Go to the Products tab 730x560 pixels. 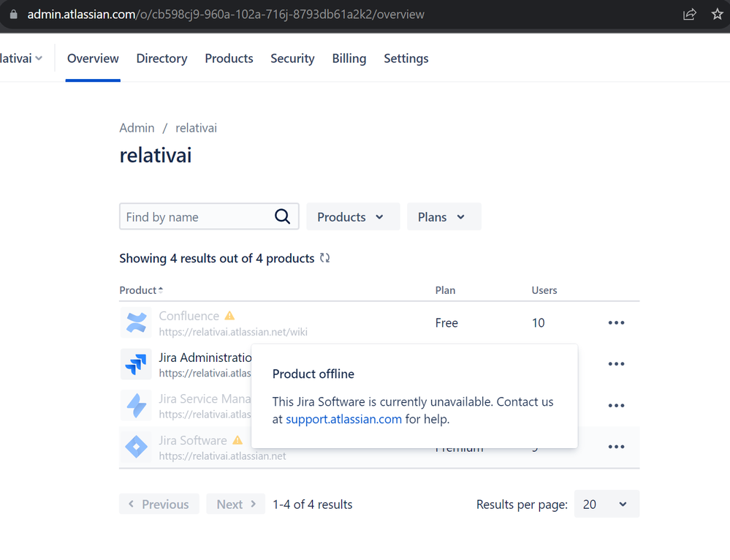coord(229,58)
